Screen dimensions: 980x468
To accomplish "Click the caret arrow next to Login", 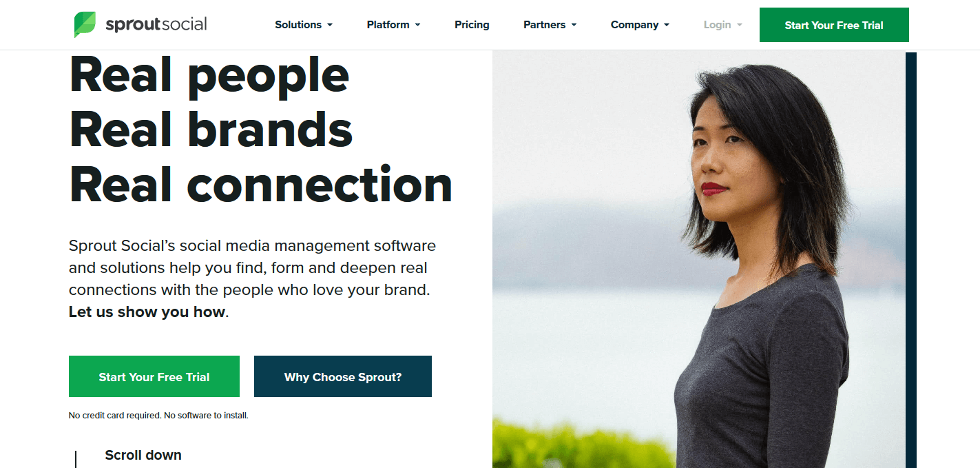I will 739,26.
